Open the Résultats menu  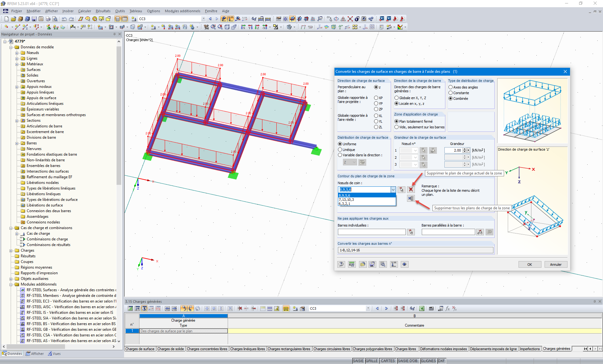pos(103,11)
